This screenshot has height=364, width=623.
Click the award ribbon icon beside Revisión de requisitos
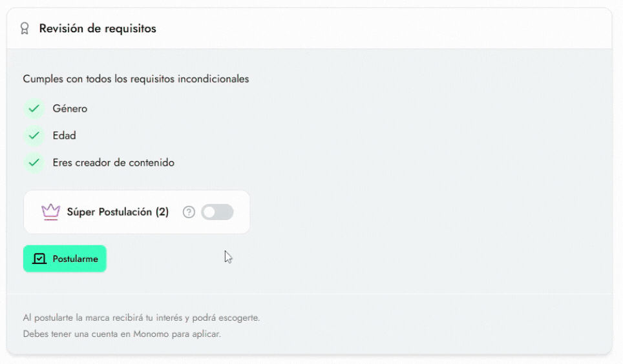pyautogui.click(x=25, y=28)
